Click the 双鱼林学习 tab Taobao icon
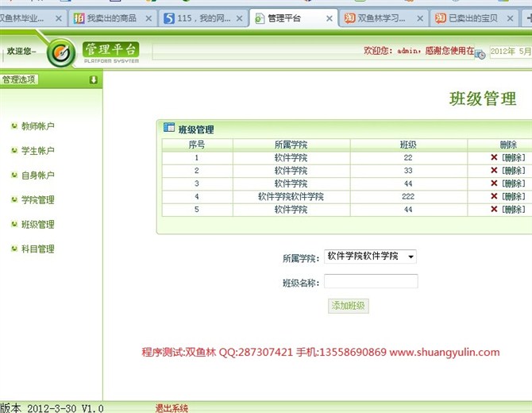This screenshot has width=532, height=413. pyautogui.click(x=350, y=18)
